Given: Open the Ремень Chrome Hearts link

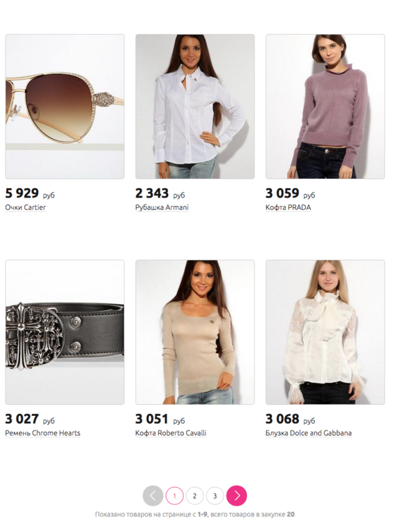Looking at the screenshot, I should (43, 433).
